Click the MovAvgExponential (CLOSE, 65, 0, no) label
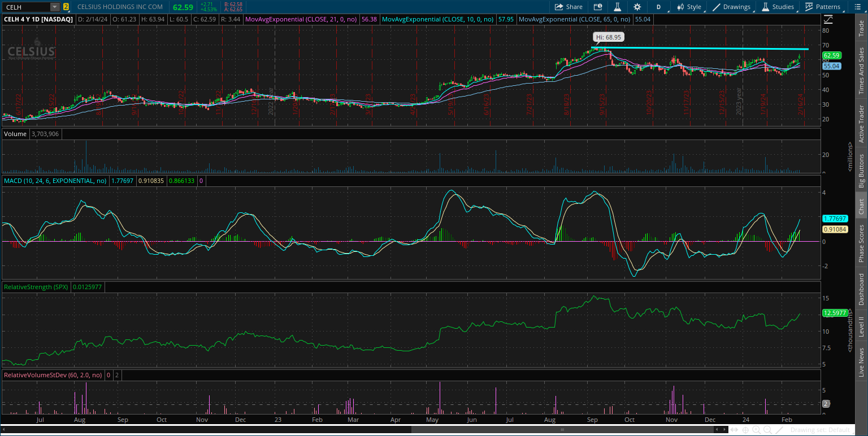Image resolution: width=868 pixels, height=436 pixels. point(575,19)
